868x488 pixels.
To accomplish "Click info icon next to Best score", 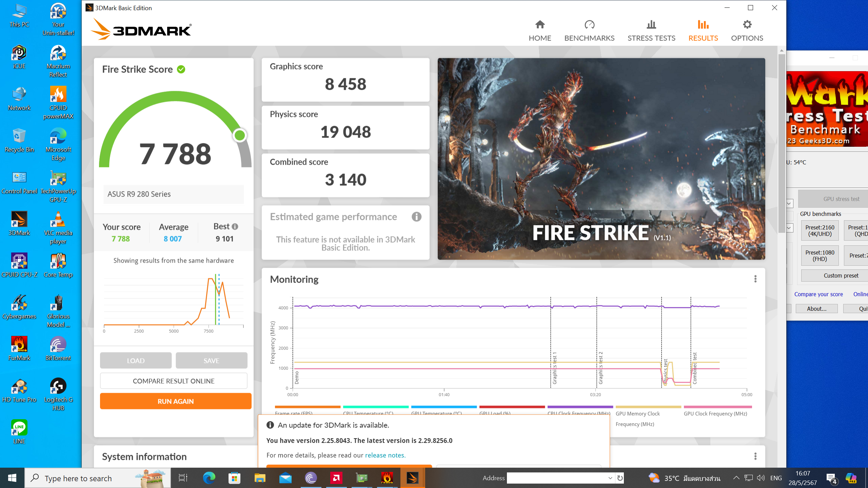I will [235, 226].
